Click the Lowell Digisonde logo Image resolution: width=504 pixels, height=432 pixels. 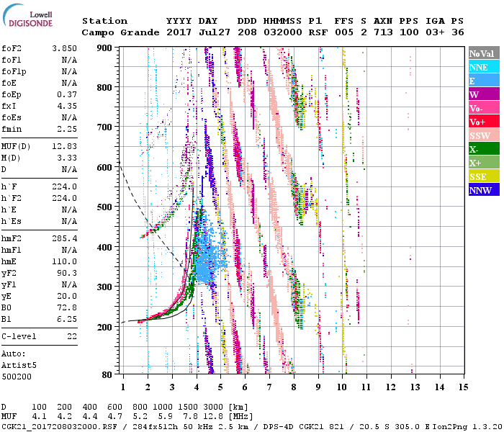pyautogui.click(x=27, y=15)
